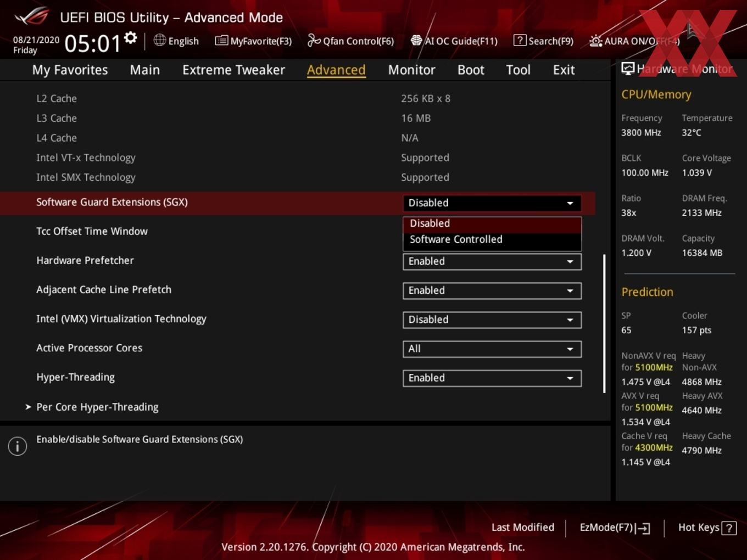Open Software Guard Extensions (SGX) dropdown

[492, 203]
